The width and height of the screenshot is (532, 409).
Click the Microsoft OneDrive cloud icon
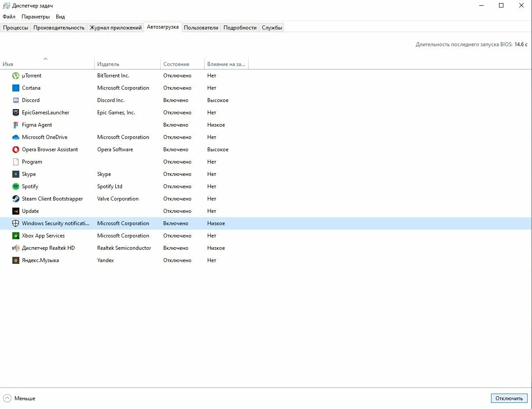pyautogui.click(x=16, y=137)
